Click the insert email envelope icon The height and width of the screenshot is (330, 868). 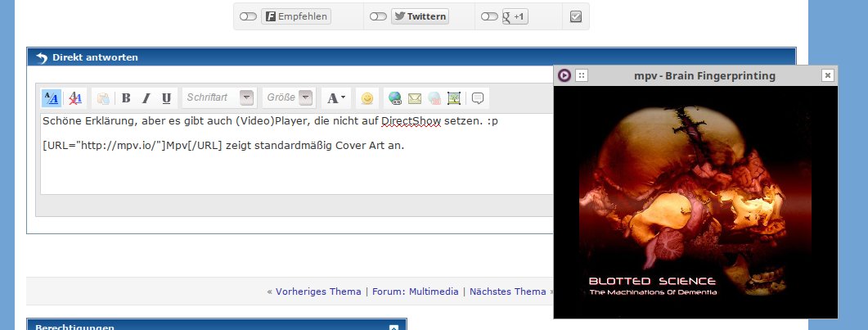415,98
